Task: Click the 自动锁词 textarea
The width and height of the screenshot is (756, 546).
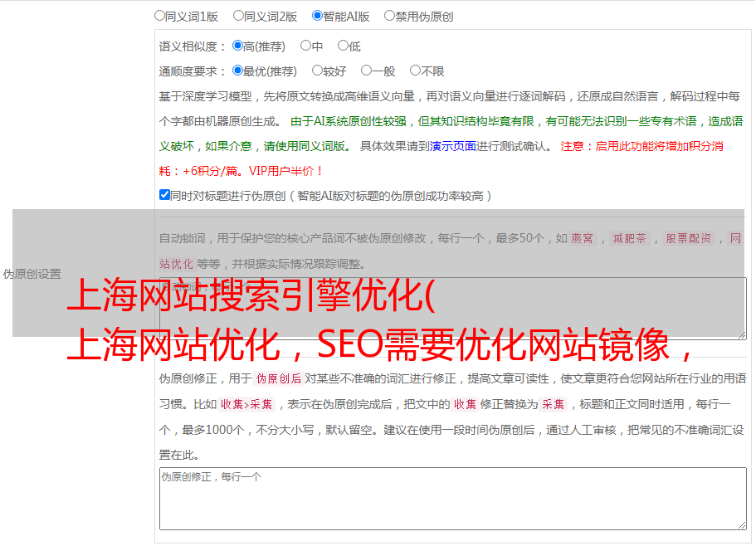Action: pyautogui.click(x=453, y=309)
